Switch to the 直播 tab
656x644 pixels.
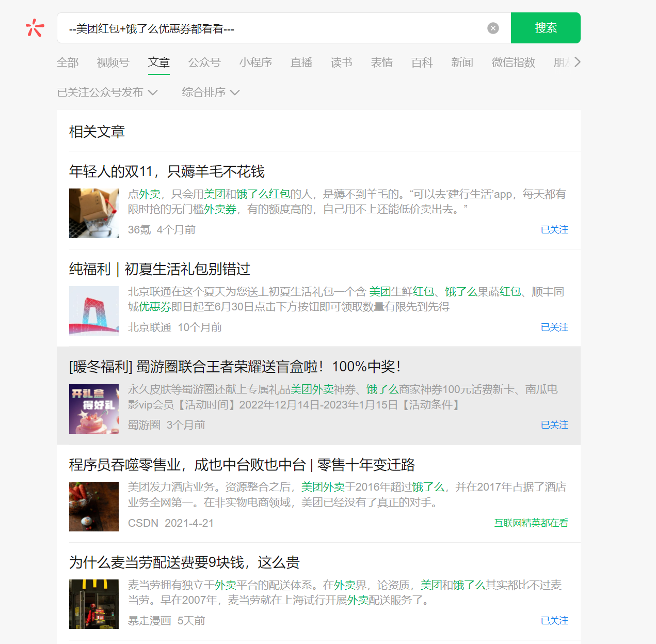click(x=301, y=62)
